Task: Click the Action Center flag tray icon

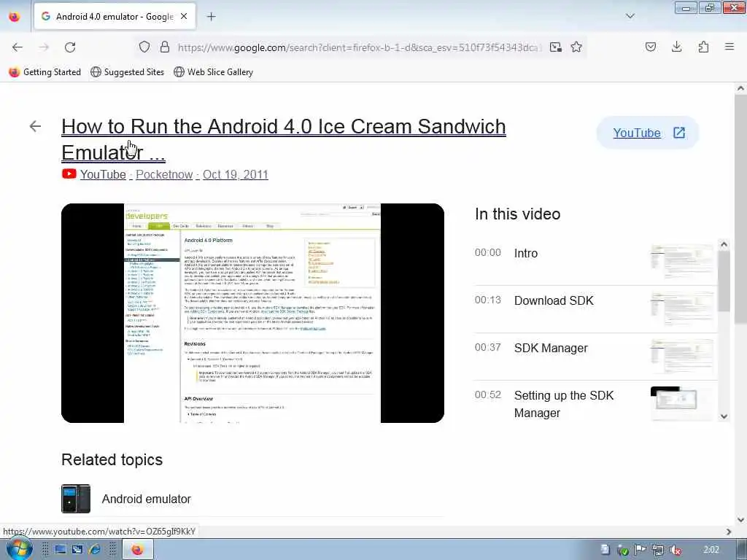Action: click(x=640, y=550)
